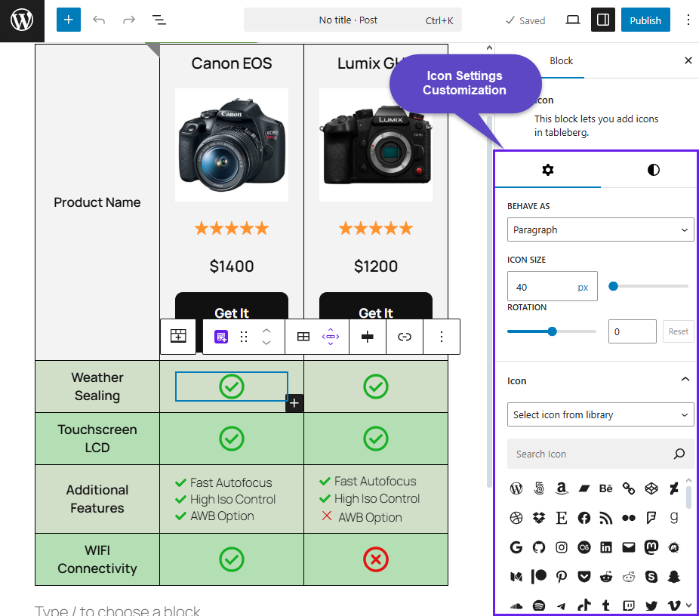Choose the Snapchat ghost icon

click(673, 577)
